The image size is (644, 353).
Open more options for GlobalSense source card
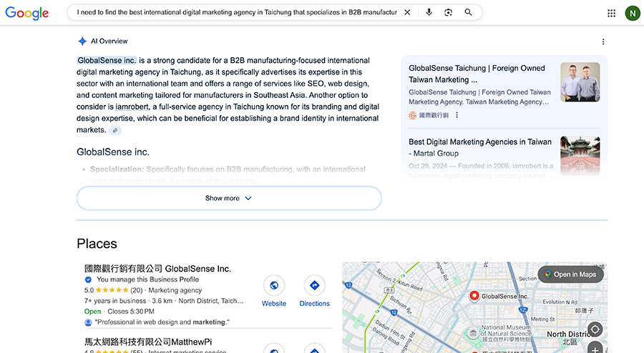[x=457, y=115]
